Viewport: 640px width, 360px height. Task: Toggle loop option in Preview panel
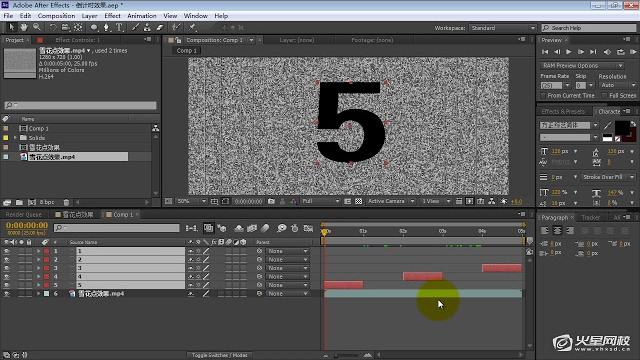click(x=620, y=52)
